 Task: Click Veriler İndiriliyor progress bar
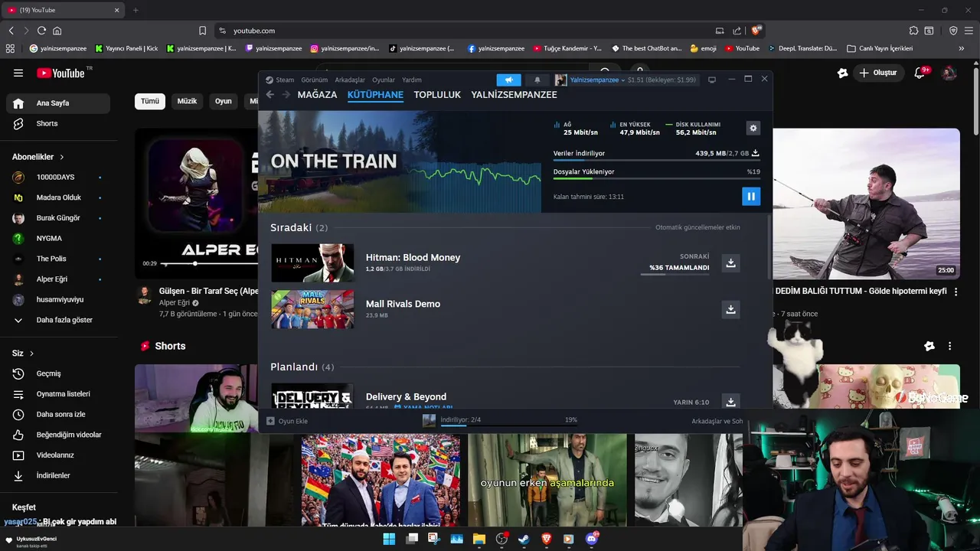coord(656,161)
